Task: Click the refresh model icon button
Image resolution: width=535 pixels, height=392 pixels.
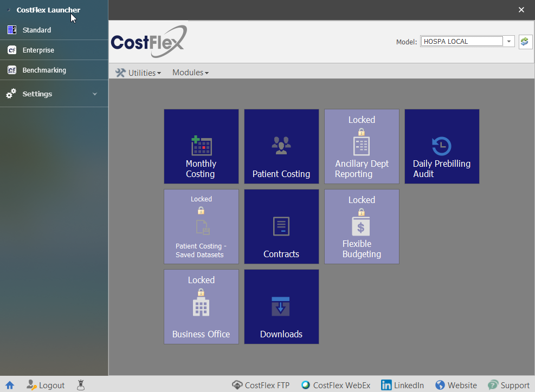Action: pyautogui.click(x=525, y=42)
